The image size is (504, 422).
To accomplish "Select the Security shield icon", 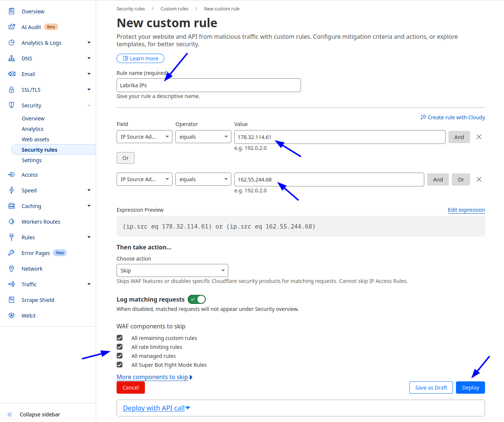I will (x=12, y=105).
